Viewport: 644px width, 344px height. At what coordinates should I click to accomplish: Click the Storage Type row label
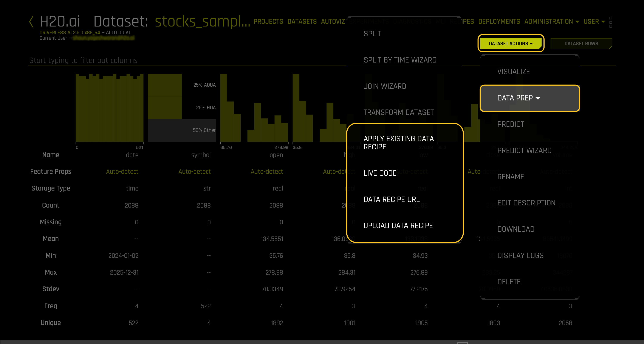tap(51, 189)
